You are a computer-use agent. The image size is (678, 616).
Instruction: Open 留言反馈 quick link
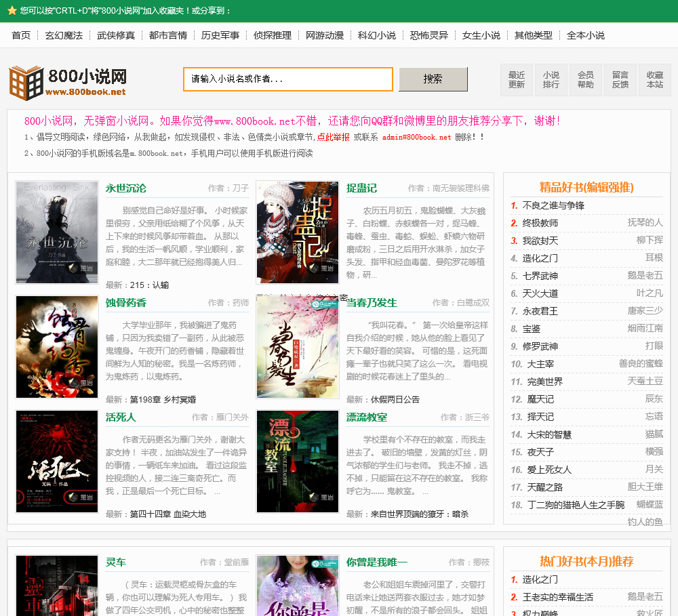(x=620, y=80)
